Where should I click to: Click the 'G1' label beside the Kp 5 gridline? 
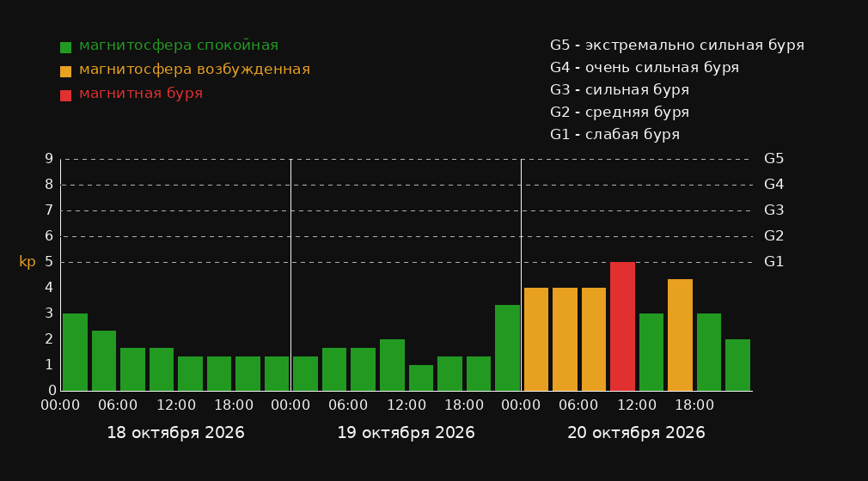coord(773,262)
